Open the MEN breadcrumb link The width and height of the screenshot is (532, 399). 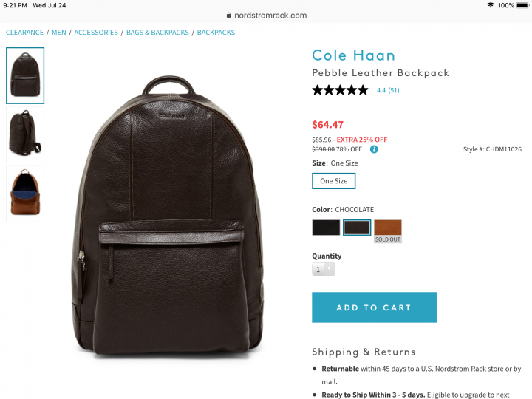coord(59,33)
